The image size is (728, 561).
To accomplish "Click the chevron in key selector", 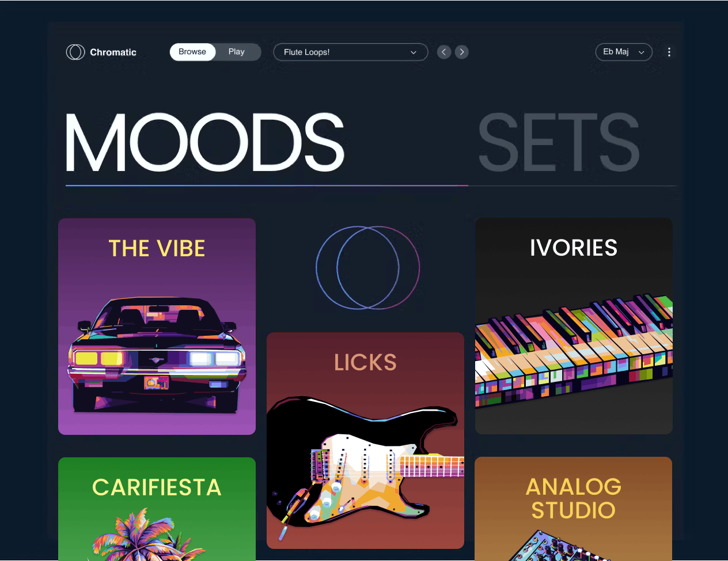I will [641, 52].
